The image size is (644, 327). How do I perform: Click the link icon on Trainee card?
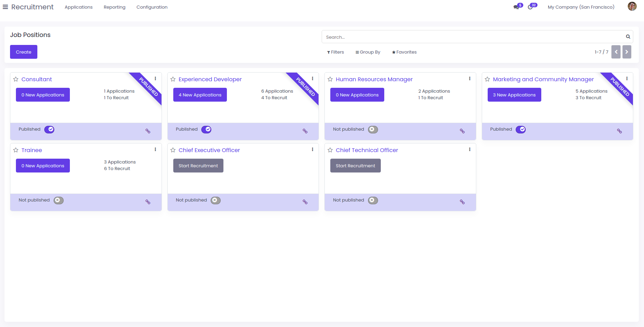point(148,202)
